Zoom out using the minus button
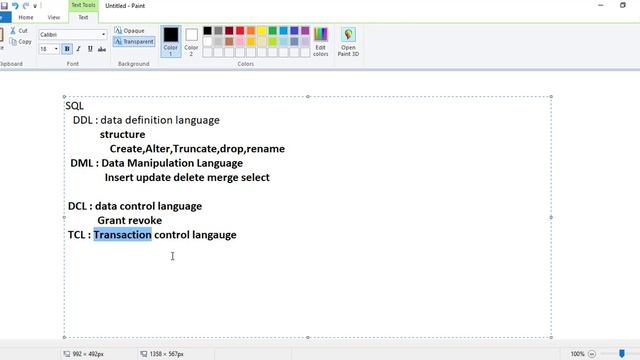The width and height of the screenshot is (640, 360). tap(592, 354)
